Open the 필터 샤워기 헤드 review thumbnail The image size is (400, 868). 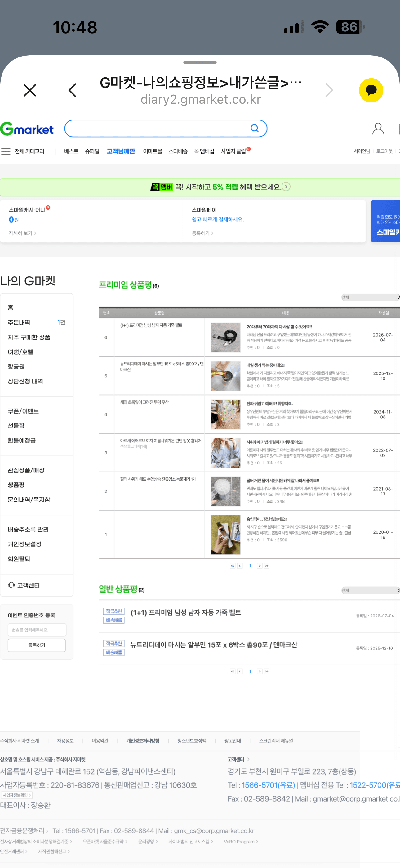click(226, 491)
